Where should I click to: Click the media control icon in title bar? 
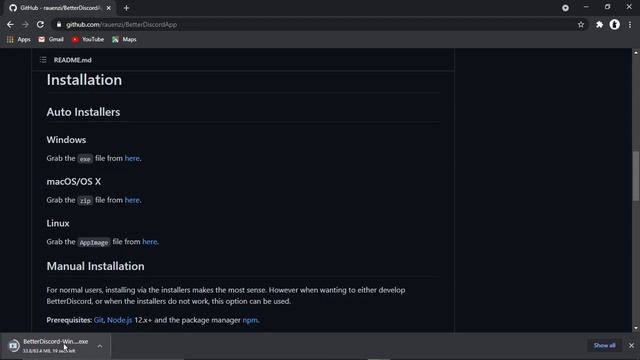(x=565, y=8)
